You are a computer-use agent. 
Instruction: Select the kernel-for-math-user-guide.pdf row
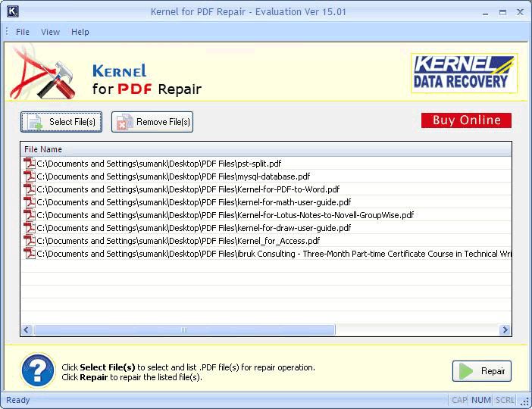pos(193,202)
